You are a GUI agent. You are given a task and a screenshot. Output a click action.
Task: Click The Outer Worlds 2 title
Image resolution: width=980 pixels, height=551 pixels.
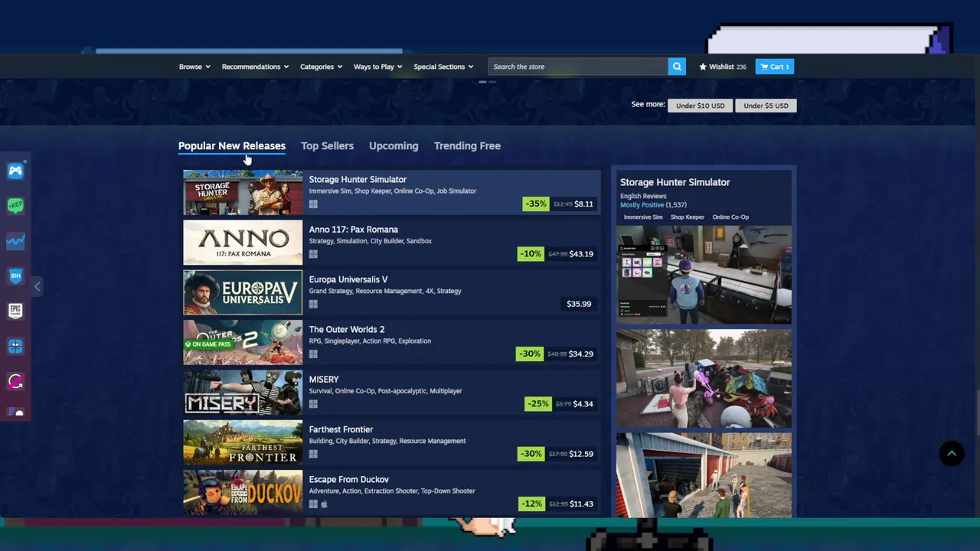tap(347, 329)
